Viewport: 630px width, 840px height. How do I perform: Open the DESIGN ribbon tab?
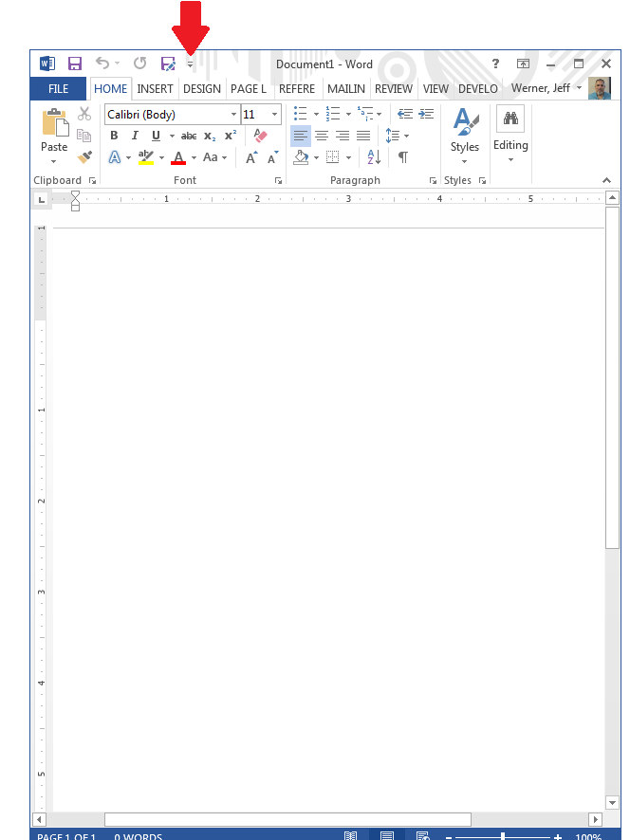(201, 89)
